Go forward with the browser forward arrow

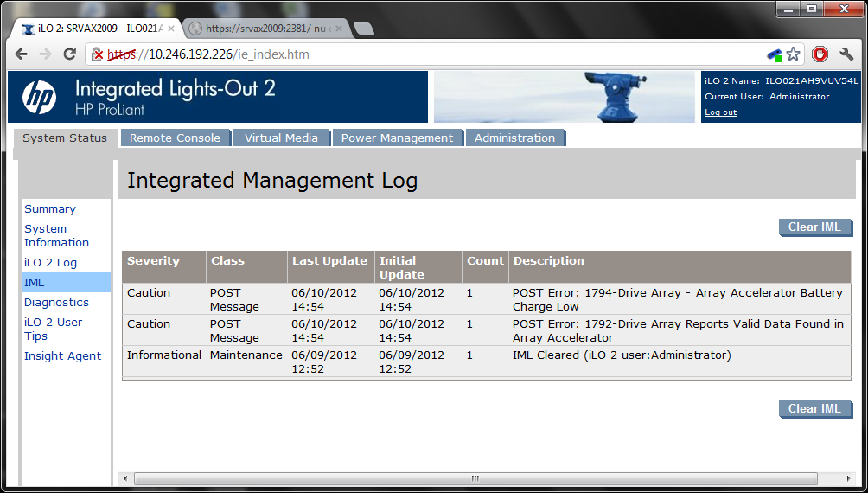(46, 54)
